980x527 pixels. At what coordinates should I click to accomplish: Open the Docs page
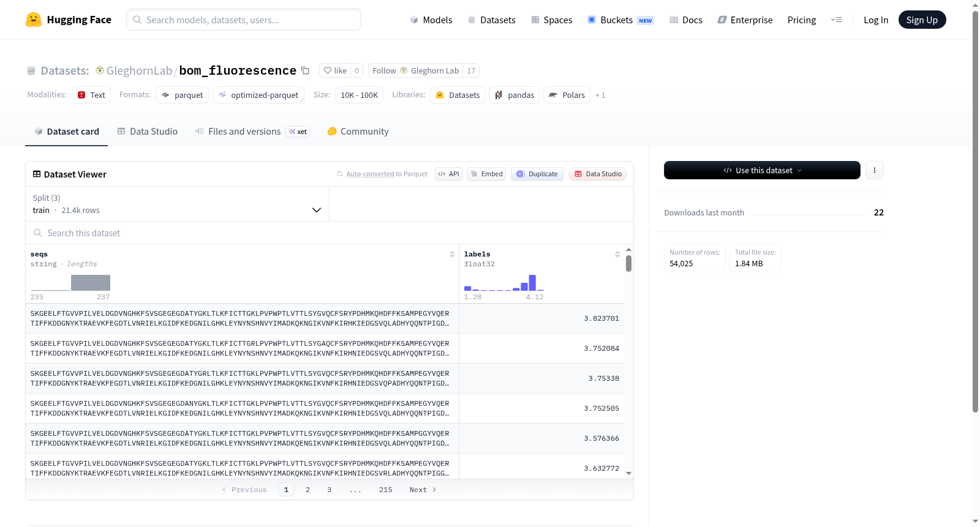[x=686, y=20]
